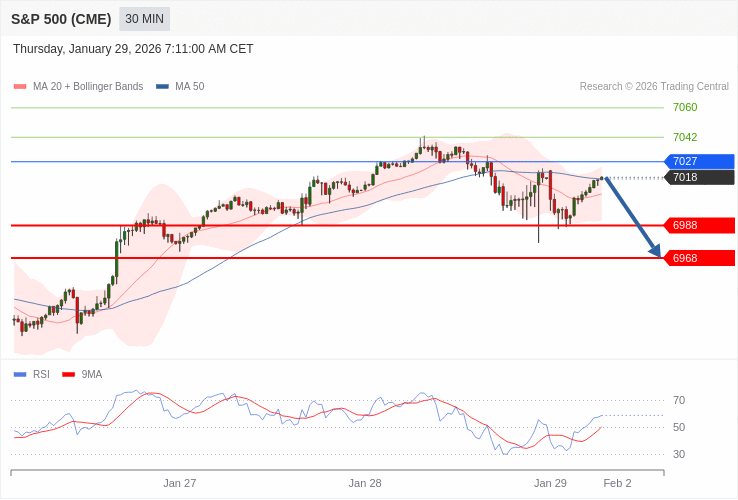The width and height of the screenshot is (738, 500).
Task: Click the blue downward forecast arrow head
Action: (x=655, y=250)
